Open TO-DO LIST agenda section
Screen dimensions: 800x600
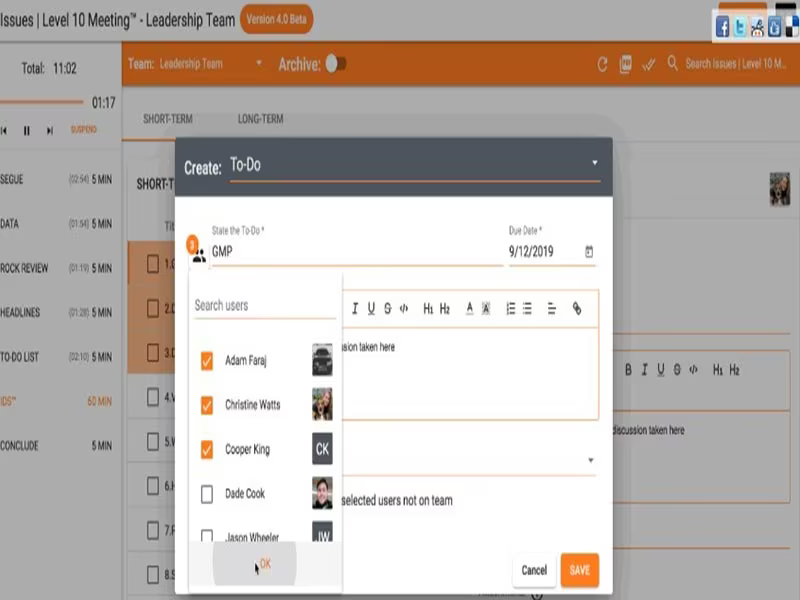pos(56,357)
